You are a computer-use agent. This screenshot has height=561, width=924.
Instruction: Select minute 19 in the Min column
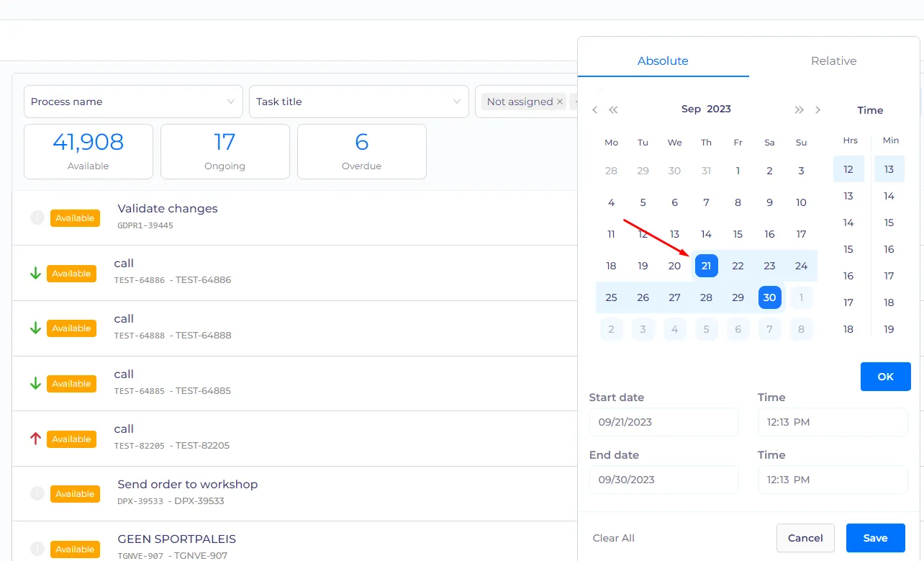(889, 329)
